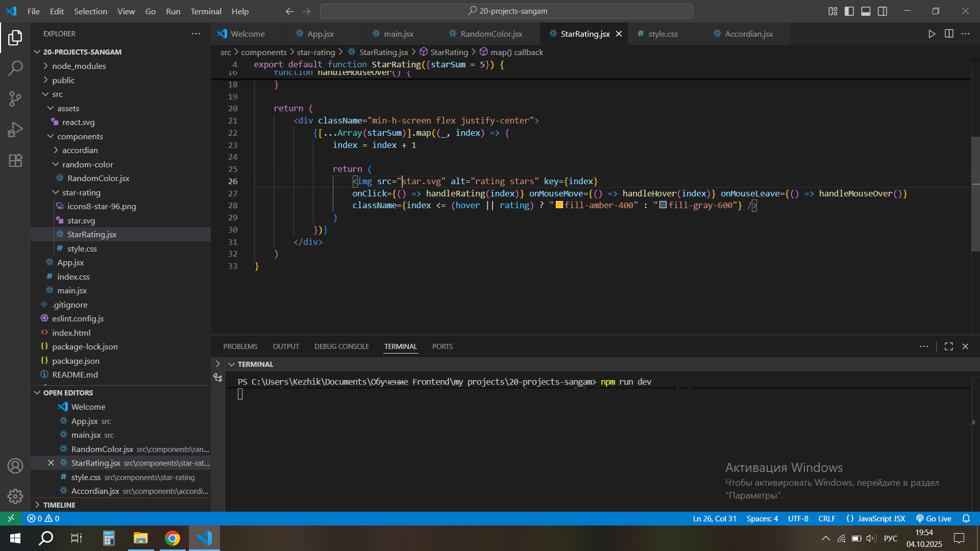Viewport: 980px width, 551px height.
Task: Open the Source Control view
Action: coord(15,98)
